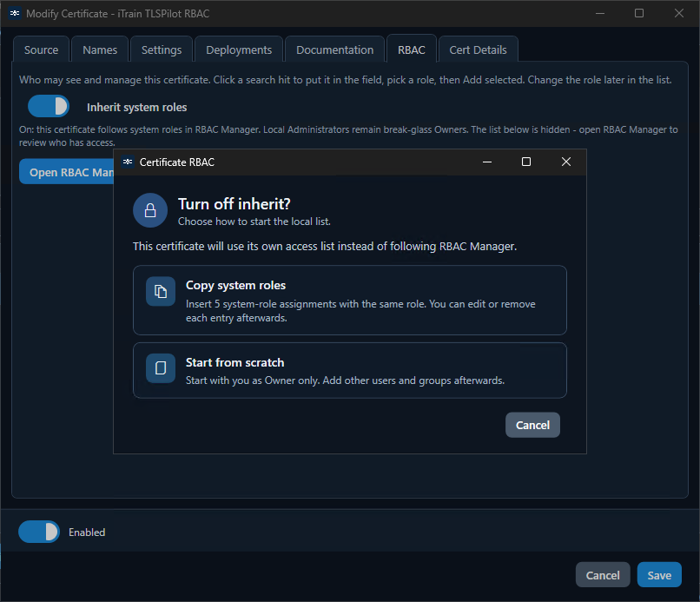Click the 'This certificate will use its own access list' sentence
700x602 pixels.
325,247
